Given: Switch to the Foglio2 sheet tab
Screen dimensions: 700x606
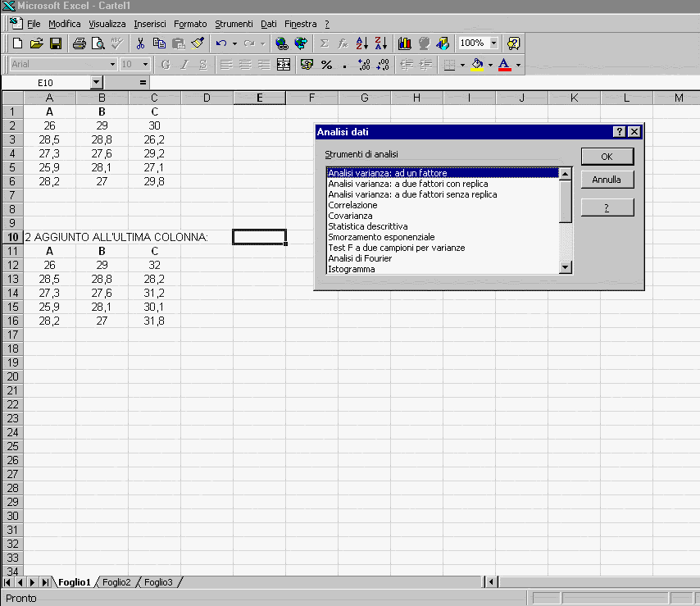Looking at the screenshot, I should pos(116,582).
